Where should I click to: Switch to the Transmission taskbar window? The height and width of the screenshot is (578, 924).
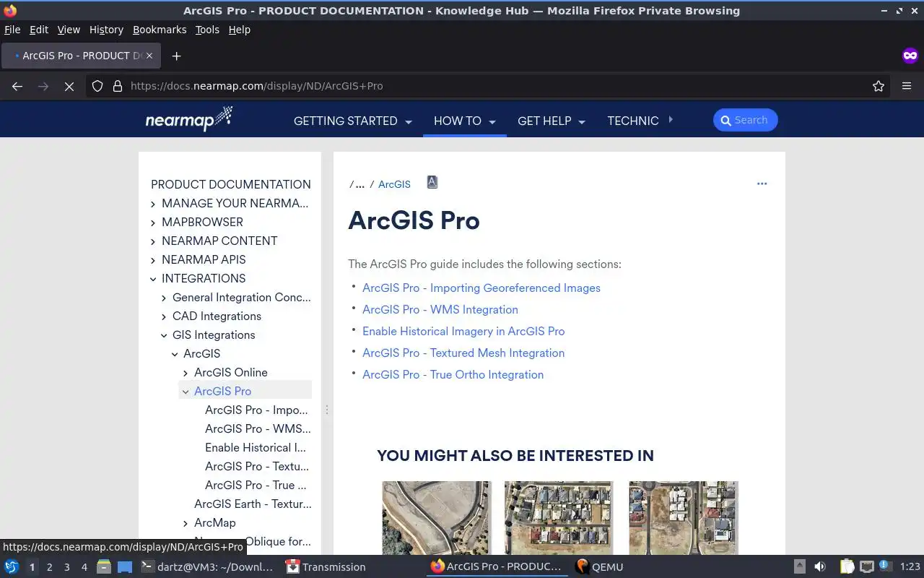coord(326,567)
